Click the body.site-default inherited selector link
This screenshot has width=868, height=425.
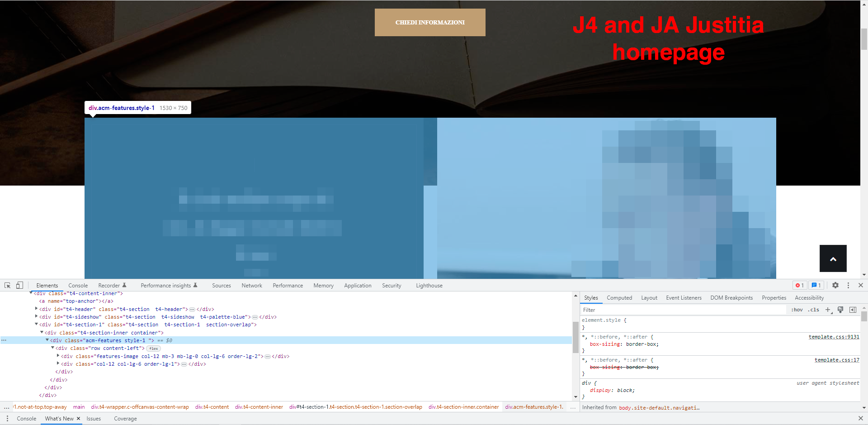pos(659,408)
